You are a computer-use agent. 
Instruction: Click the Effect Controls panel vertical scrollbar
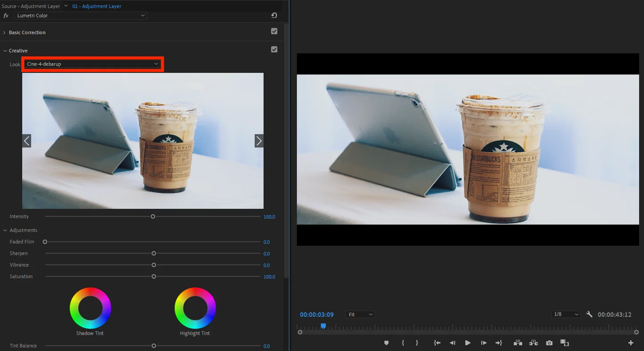[286, 150]
